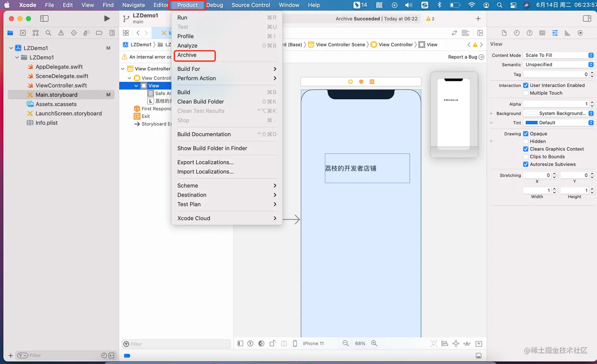Collapse the LZDemo1 project group
This screenshot has width=597, height=364.
pos(11,48)
